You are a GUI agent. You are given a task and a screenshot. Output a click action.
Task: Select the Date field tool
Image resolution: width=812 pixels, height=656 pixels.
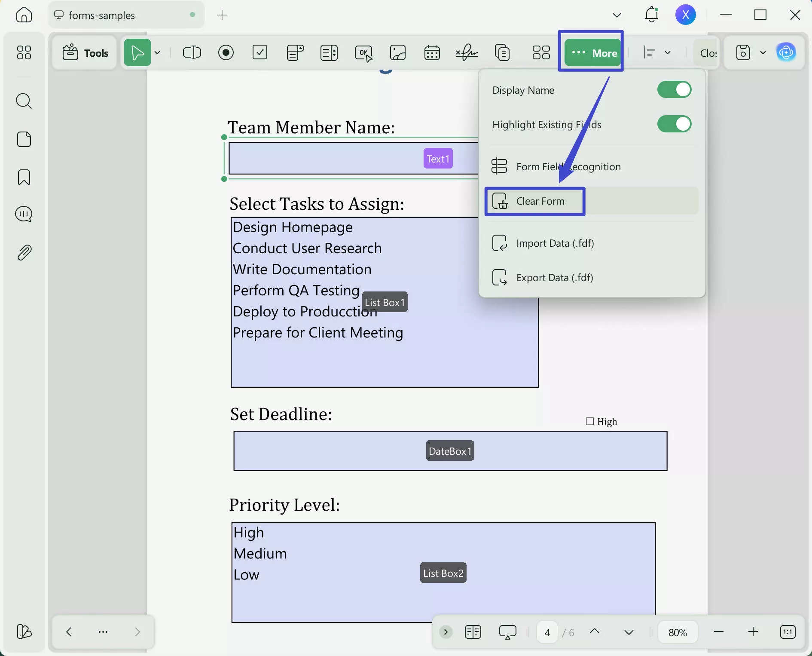tap(432, 52)
